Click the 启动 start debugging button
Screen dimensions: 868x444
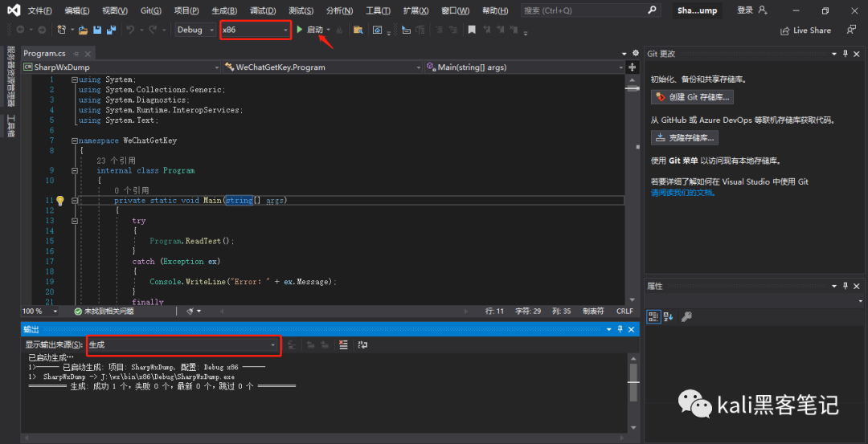tap(310, 30)
